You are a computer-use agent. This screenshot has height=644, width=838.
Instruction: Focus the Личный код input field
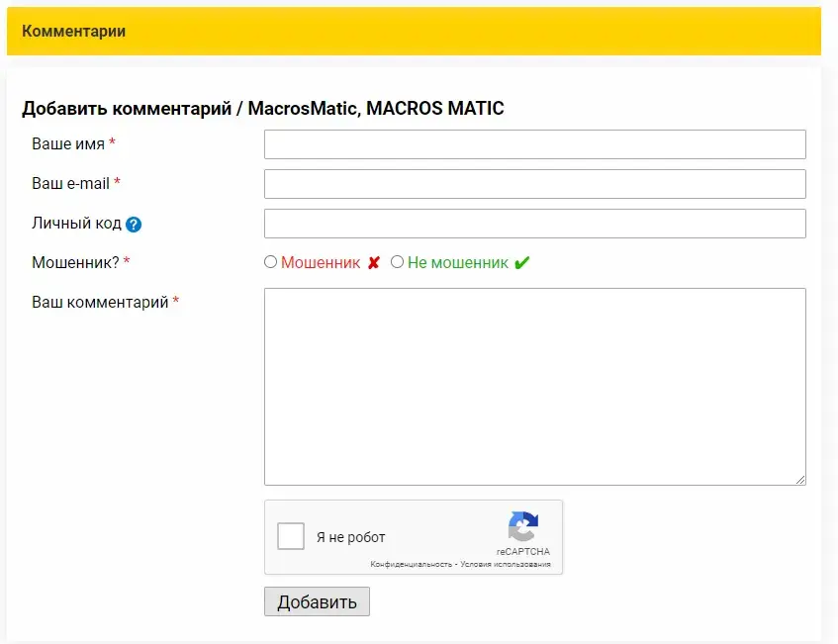[535, 224]
